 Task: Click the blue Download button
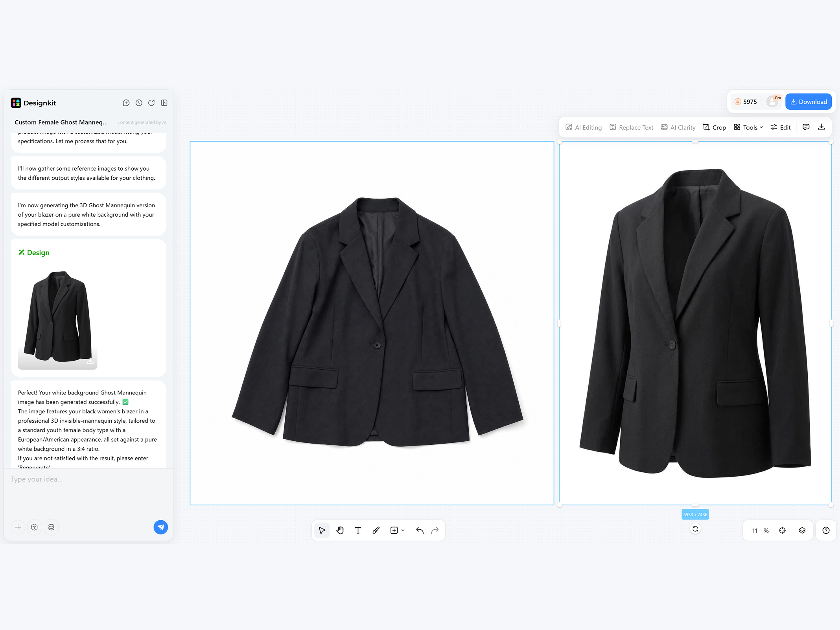(x=809, y=102)
